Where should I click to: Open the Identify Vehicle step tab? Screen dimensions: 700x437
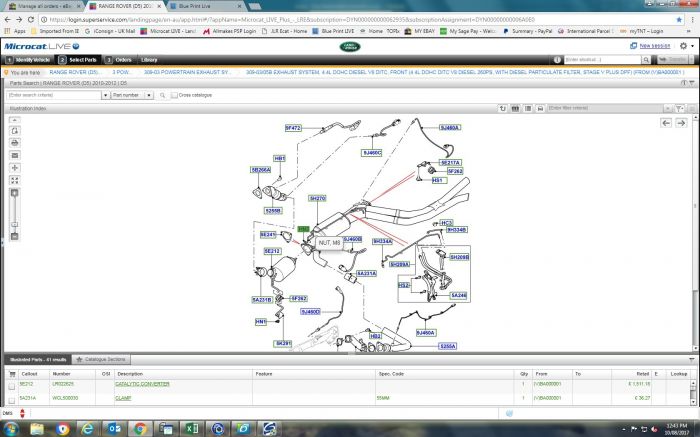coord(29,60)
